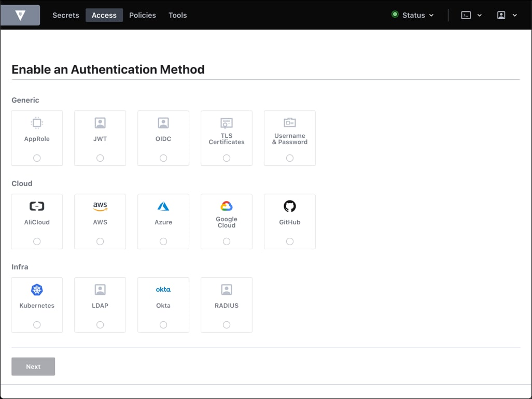Select the Kubernetes radio button
532x399 pixels.
[37, 325]
